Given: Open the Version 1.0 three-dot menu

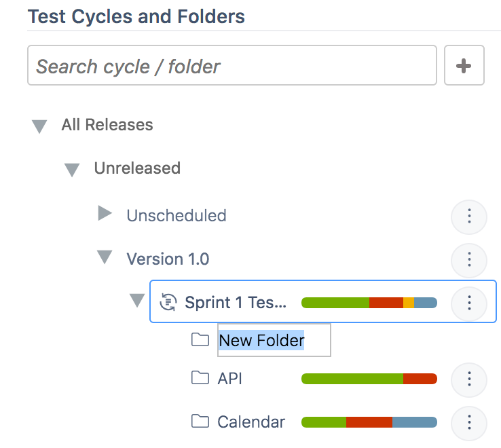Looking at the screenshot, I should pos(469,259).
